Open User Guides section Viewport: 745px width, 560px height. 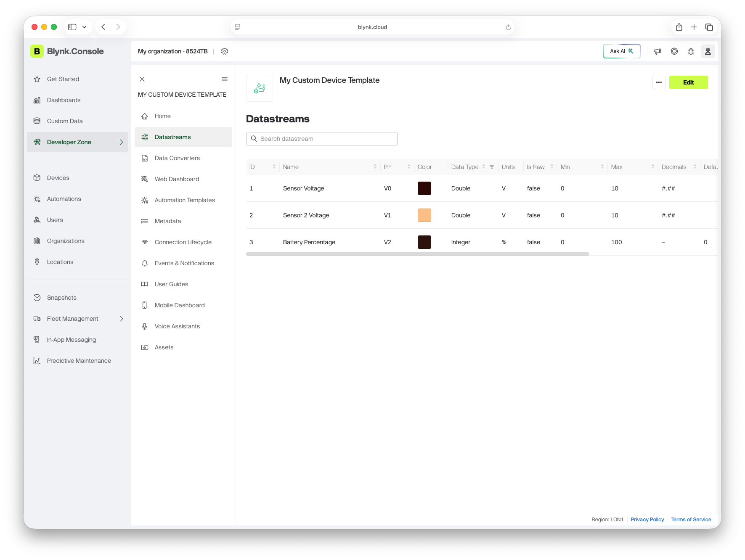[183, 284]
